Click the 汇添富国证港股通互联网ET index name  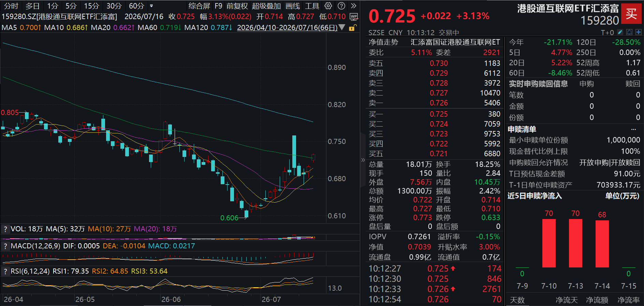[455, 42]
